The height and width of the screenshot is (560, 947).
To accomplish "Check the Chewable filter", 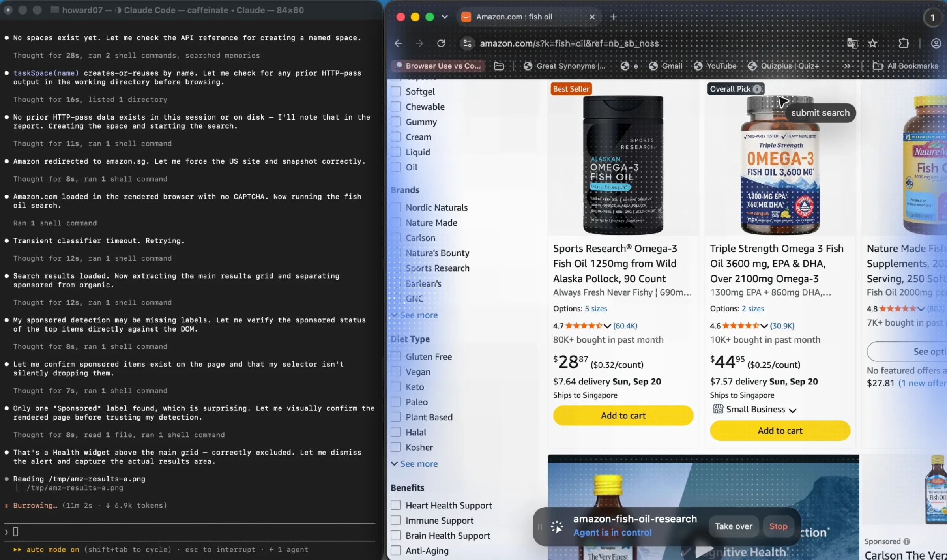I will (395, 107).
